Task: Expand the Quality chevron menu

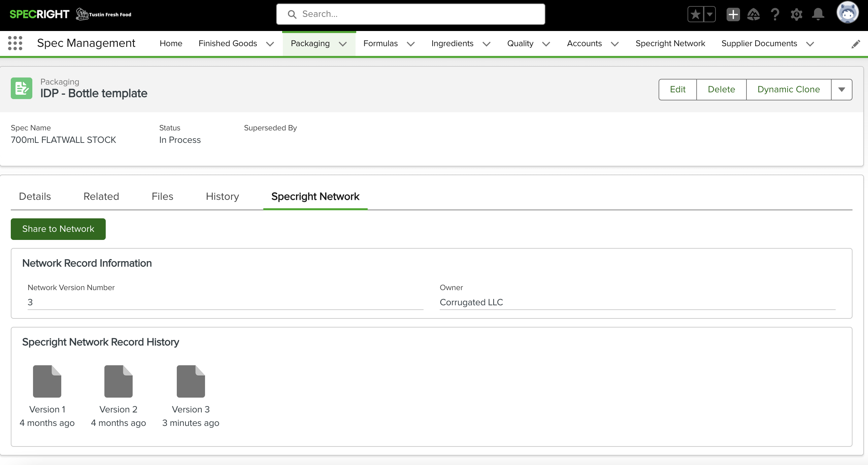Action: tap(546, 44)
